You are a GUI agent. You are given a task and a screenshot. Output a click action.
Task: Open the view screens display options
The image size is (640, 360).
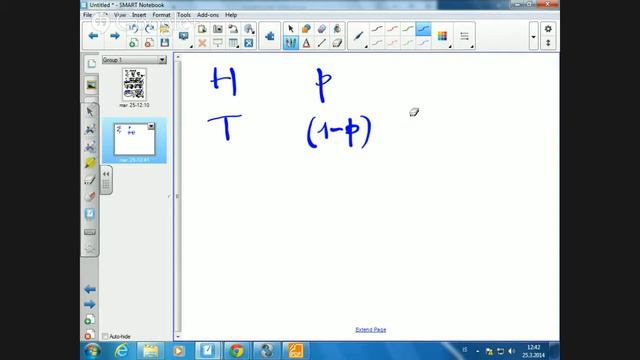coord(184,36)
